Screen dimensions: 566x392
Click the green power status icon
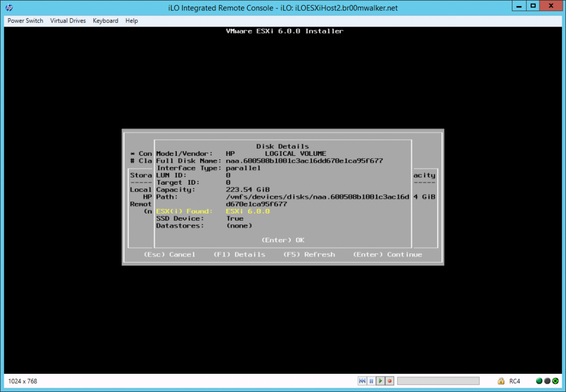point(555,381)
